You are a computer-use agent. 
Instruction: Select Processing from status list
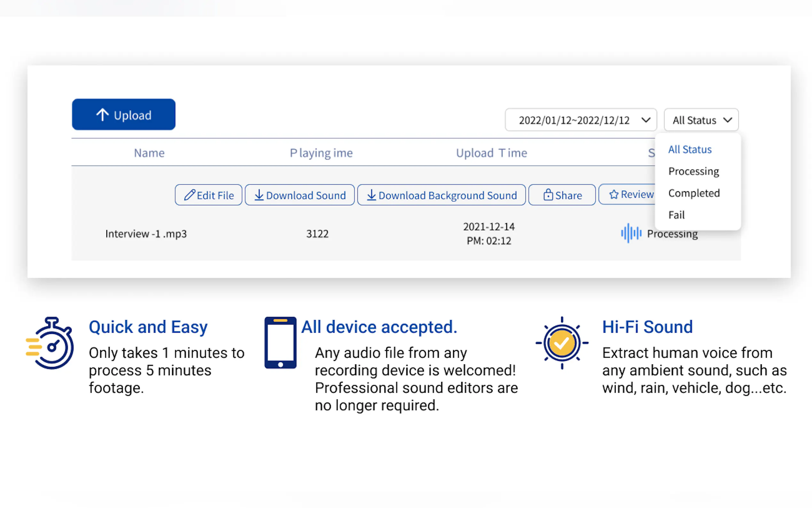[693, 171]
